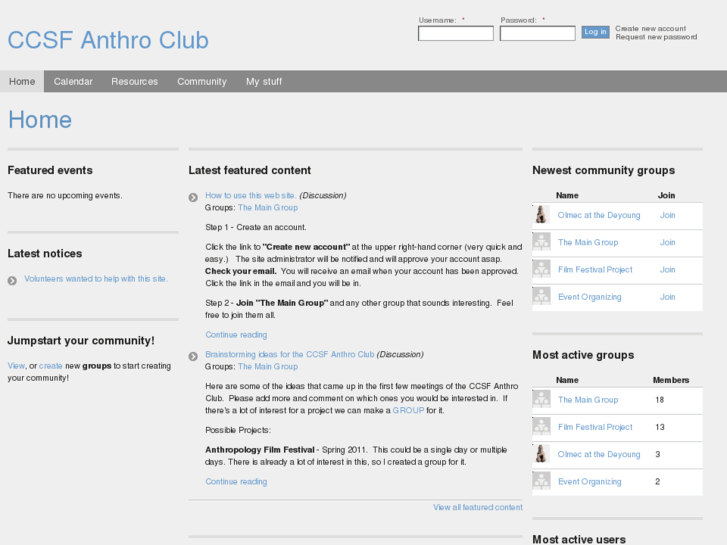Open Olmec at the Deyoung in Newest community groups

[599, 215]
